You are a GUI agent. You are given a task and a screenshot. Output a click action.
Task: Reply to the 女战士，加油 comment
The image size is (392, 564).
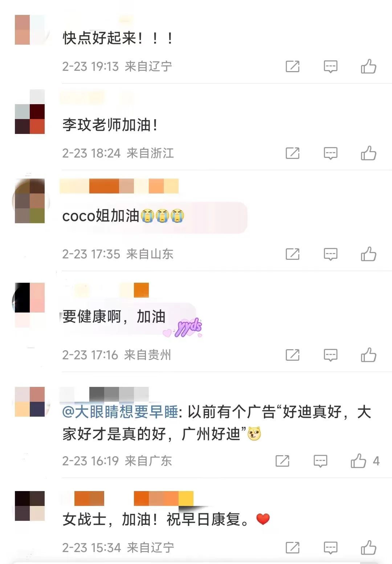[x=330, y=548]
